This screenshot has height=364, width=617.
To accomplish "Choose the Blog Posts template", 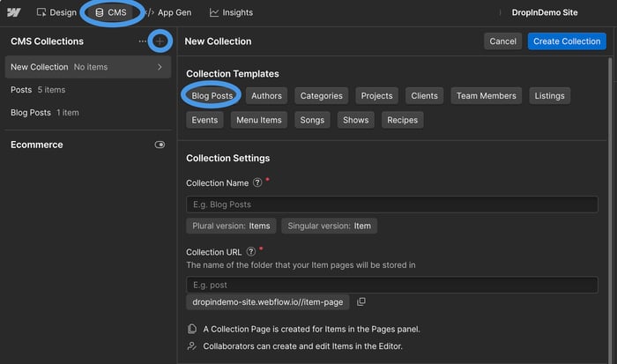I will click(212, 95).
